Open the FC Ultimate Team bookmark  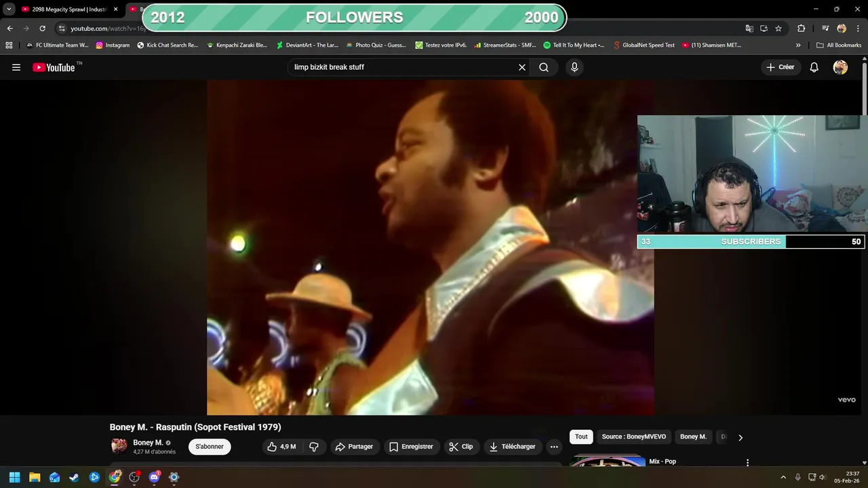tap(57, 45)
